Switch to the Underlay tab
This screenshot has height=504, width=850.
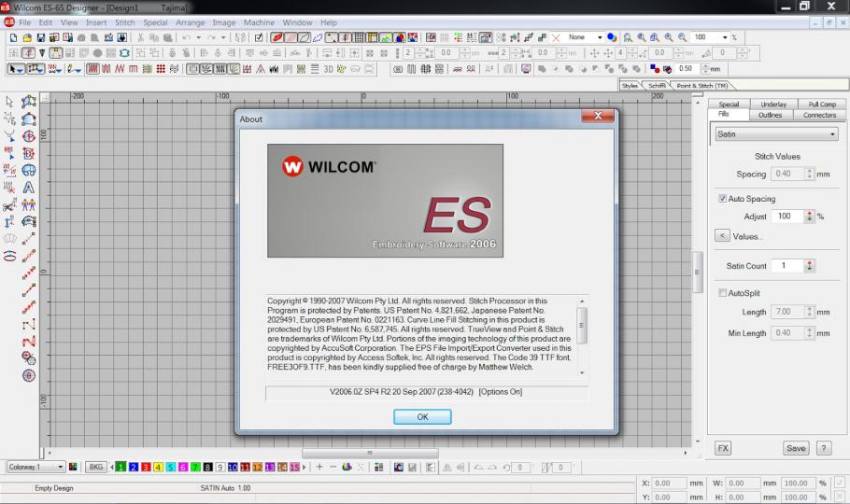coord(773,104)
